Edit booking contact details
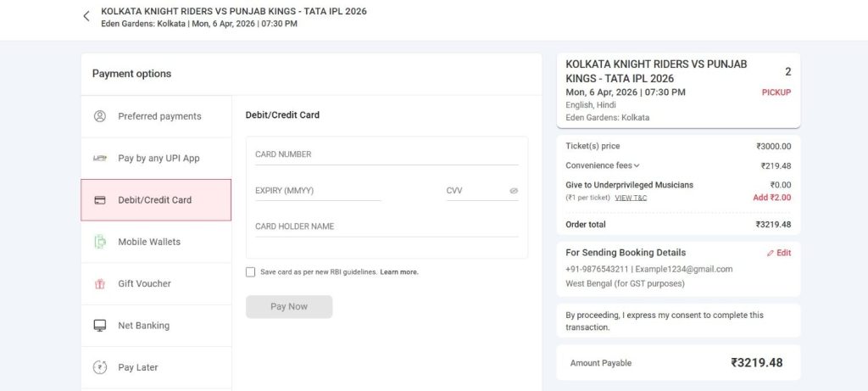 [x=779, y=253]
